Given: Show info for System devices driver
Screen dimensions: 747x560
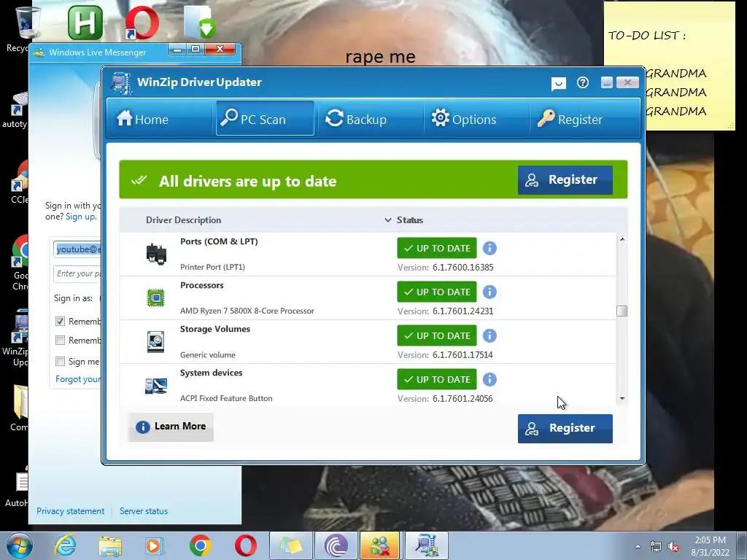Looking at the screenshot, I should (489, 379).
